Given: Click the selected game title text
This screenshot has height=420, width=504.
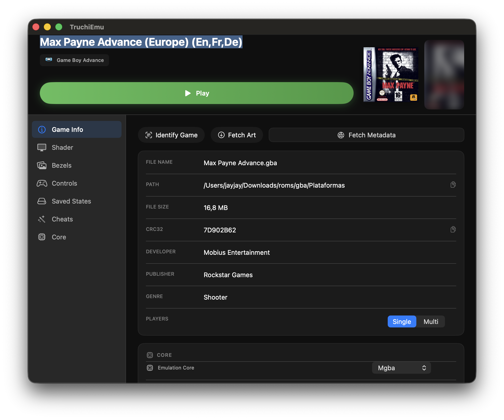Looking at the screenshot, I should click(x=141, y=42).
